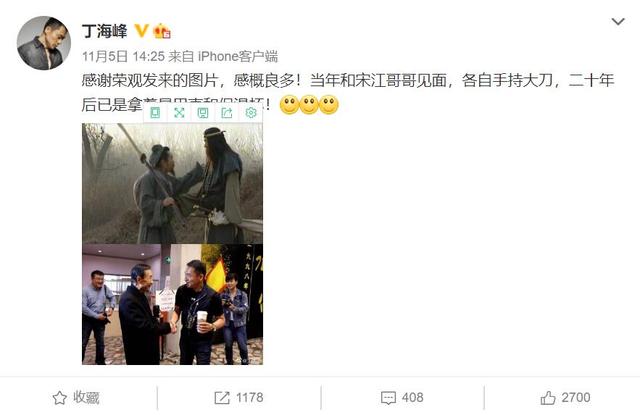
Task: Click the membership badge icon beside the V
Action: [x=162, y=31]
